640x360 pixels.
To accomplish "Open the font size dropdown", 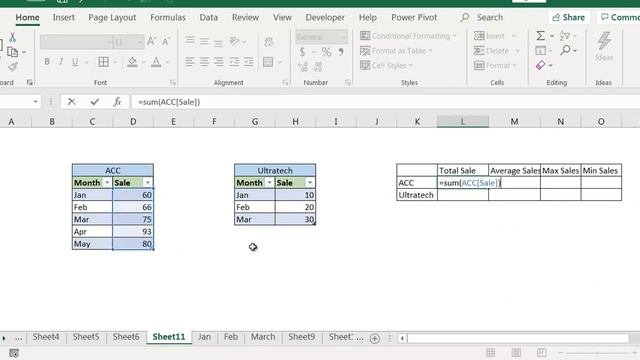I will (x=140, y=42).
